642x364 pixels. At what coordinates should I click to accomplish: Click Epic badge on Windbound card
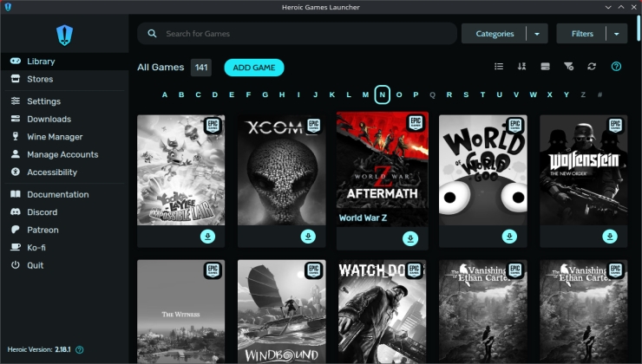(x=314, y=270)
